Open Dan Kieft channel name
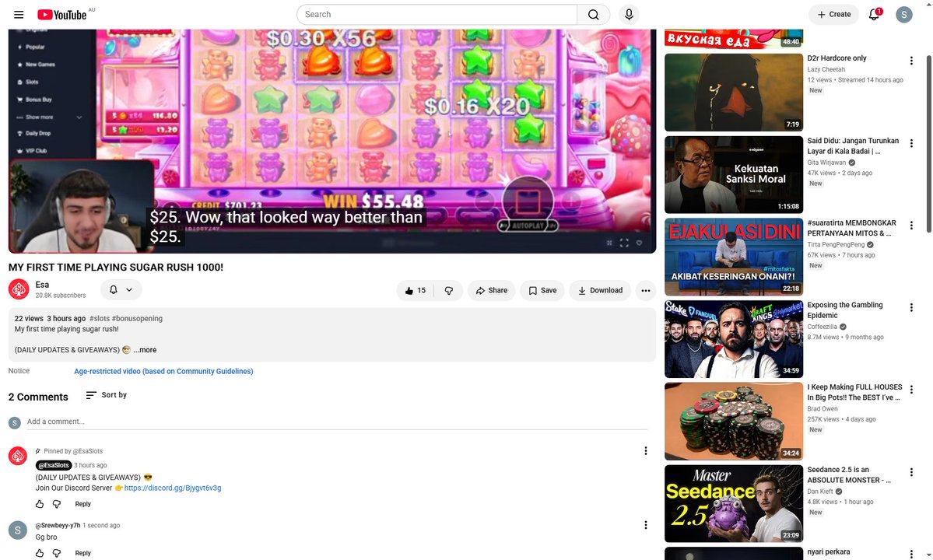The image size is (933, 560). (x=820, y=492)
